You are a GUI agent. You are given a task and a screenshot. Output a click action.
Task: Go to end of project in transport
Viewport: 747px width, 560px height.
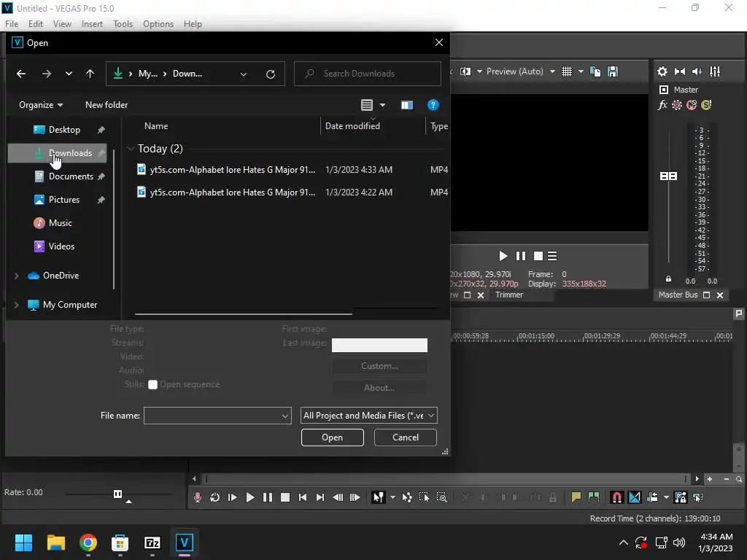[x=320, y=497]
